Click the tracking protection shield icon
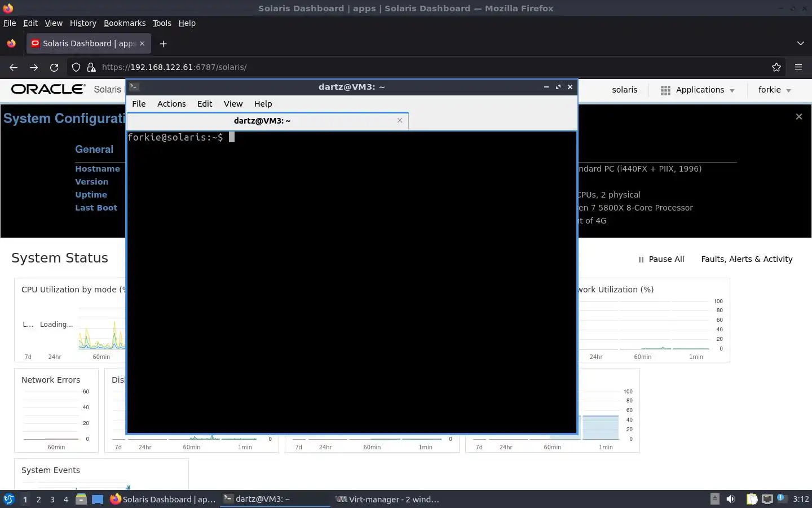 tap(76, 67)
